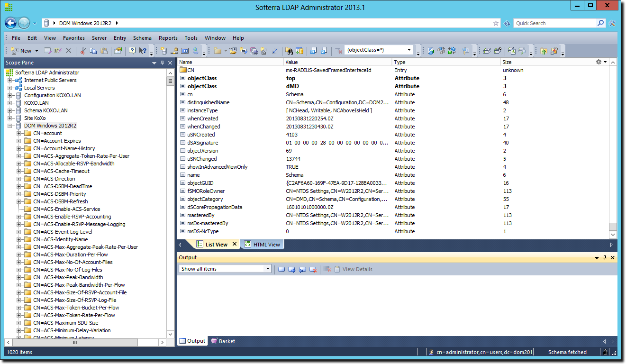Switch to the HTML View tab
This screenshot has height=364, width=626.
coord(263,245)
